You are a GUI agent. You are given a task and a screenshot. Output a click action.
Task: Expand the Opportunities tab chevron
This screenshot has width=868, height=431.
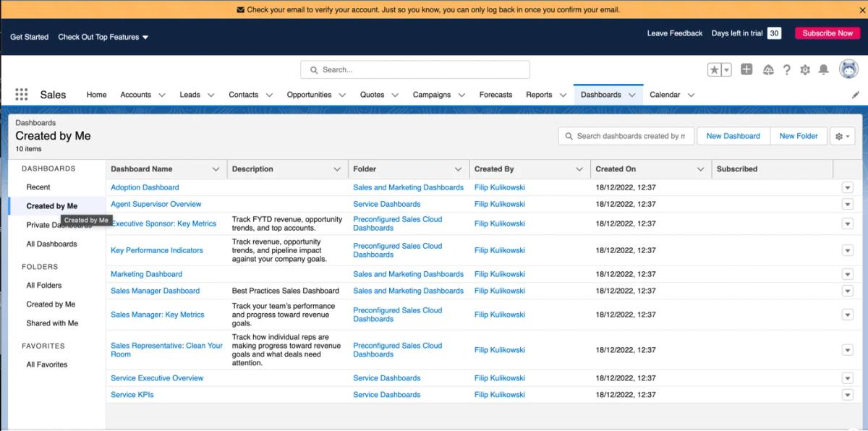[342, 95]
